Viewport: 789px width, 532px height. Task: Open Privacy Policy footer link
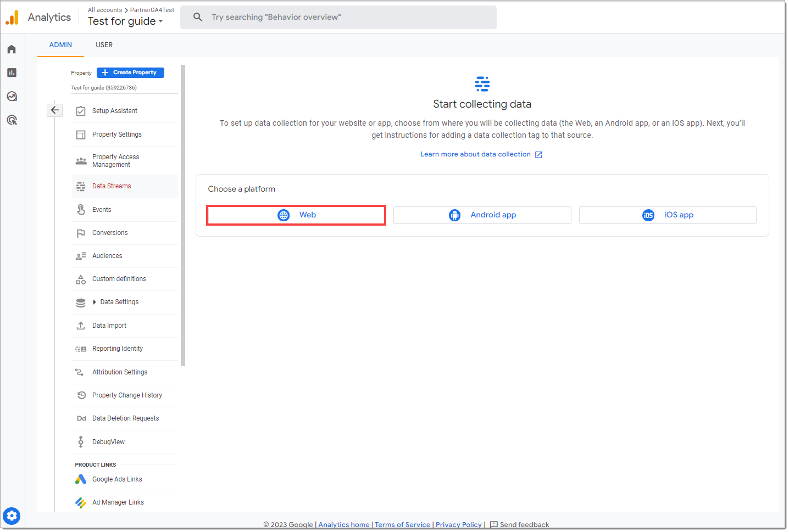coord(459,525)
